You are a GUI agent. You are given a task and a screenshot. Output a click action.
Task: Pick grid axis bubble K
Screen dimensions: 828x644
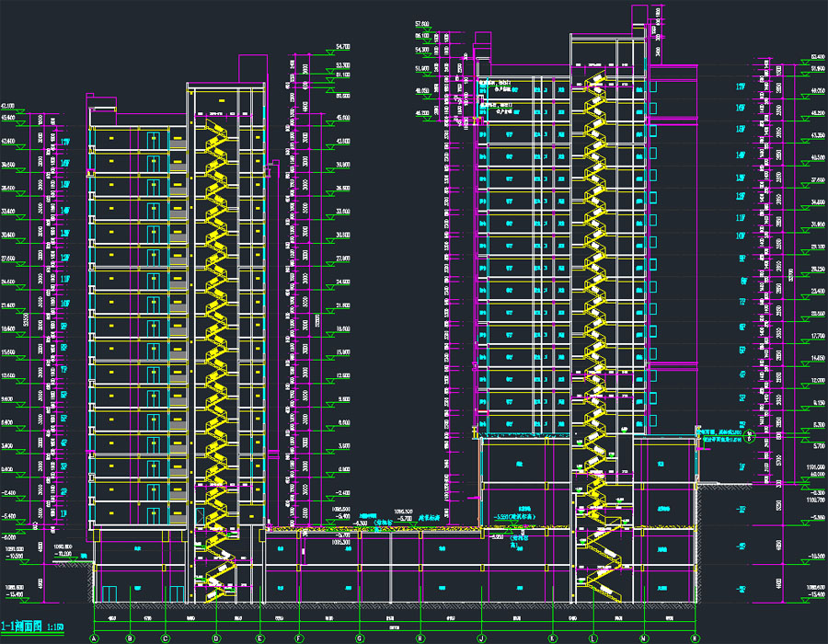[553, 638]
